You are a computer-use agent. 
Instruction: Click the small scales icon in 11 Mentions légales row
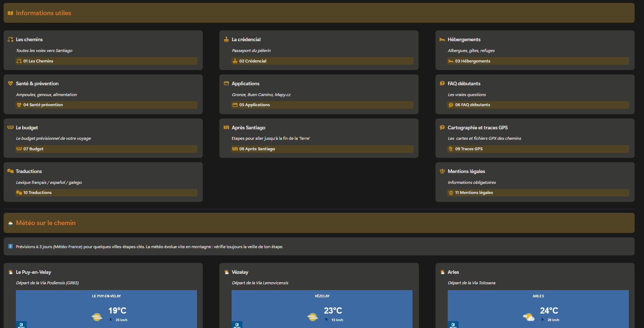pyautogui.click(x=451, y=193)
